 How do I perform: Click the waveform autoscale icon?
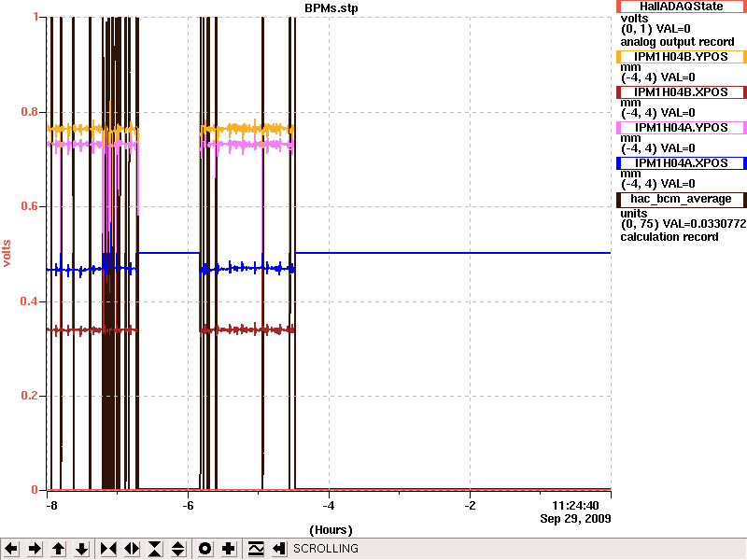tap(256, 549)
